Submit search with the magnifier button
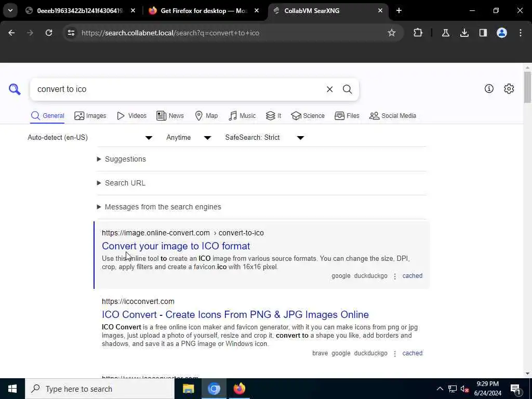The image size is (532, 399). coord(347,89)
